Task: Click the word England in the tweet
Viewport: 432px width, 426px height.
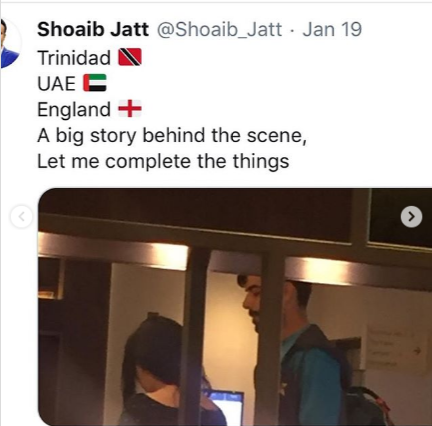Action: [74, 109]
